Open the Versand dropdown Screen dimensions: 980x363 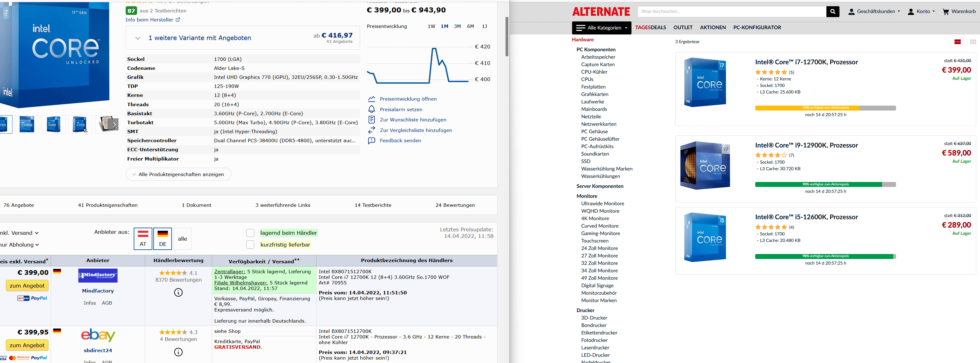pos(19,233)
